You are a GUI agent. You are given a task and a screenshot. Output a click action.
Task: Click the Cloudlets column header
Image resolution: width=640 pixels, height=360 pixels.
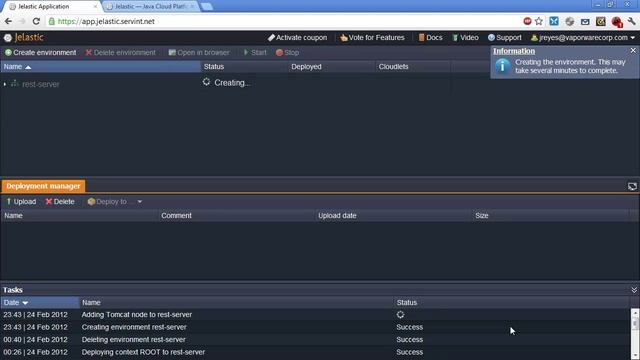click(413, 67)
